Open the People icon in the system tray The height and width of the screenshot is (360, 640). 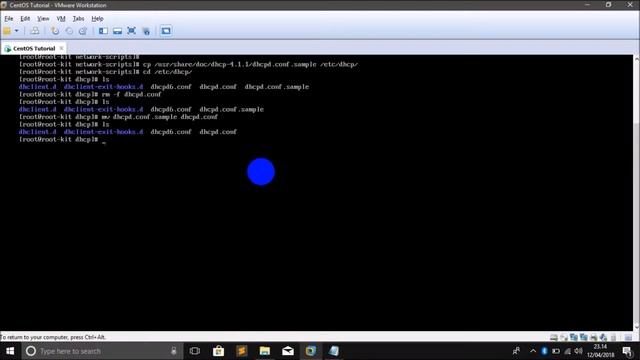point(517,351)
